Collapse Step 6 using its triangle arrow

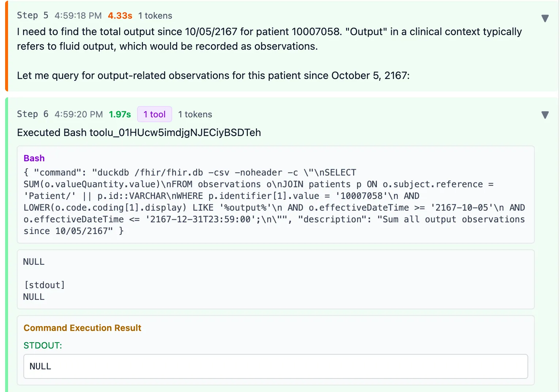pyautogui.click(x=545, y=115)
